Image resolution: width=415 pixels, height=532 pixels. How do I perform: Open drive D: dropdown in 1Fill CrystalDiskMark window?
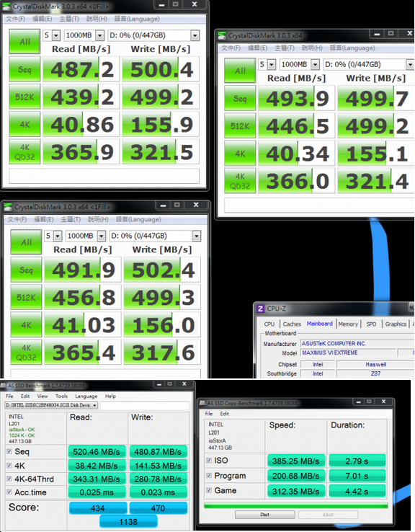click(197, 236)
